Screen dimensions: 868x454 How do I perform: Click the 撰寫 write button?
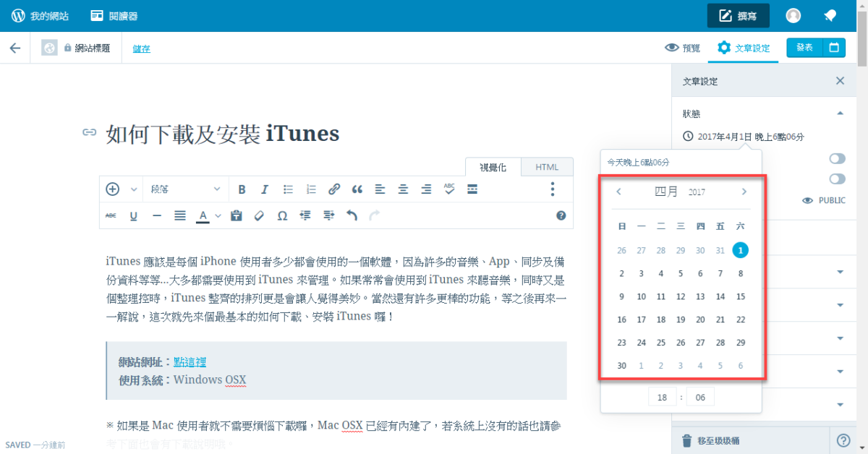(x=738, y=16)
